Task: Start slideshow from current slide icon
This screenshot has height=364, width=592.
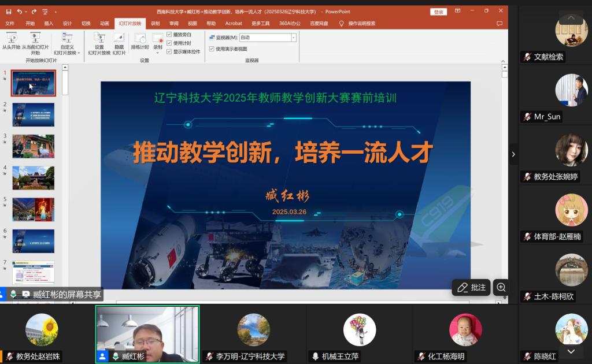Action: [35, 39]
